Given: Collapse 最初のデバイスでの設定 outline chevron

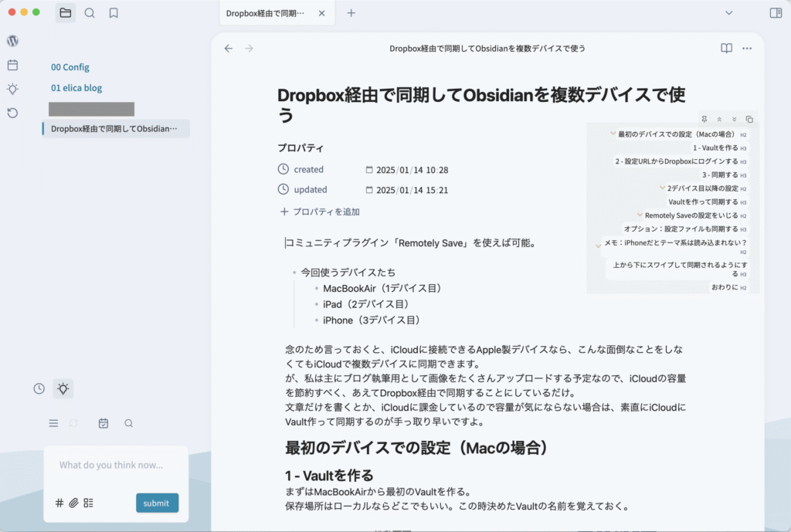Looking at the screenshot, I should tap(613, 134).
